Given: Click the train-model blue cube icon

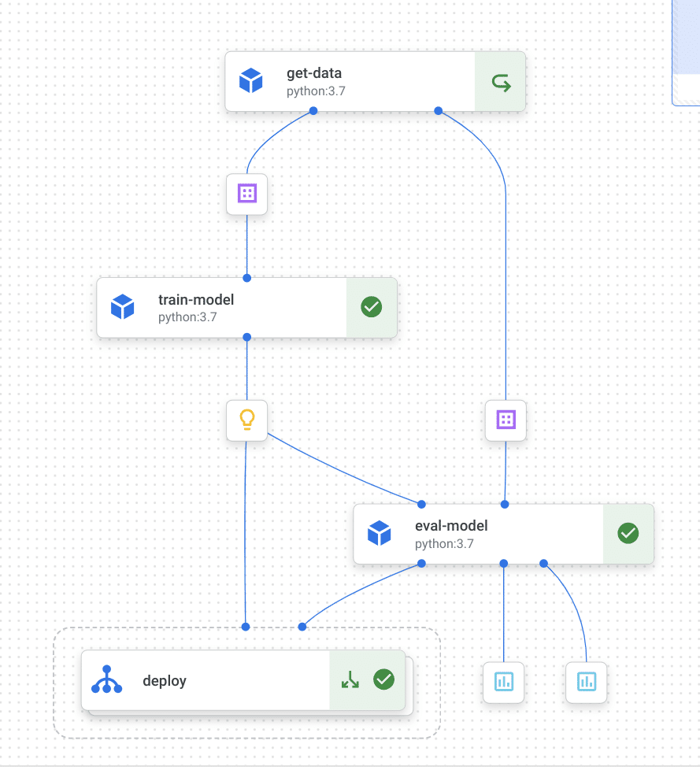Looking at the screenshot, I should pyautogui.click(x=123, y=307).
